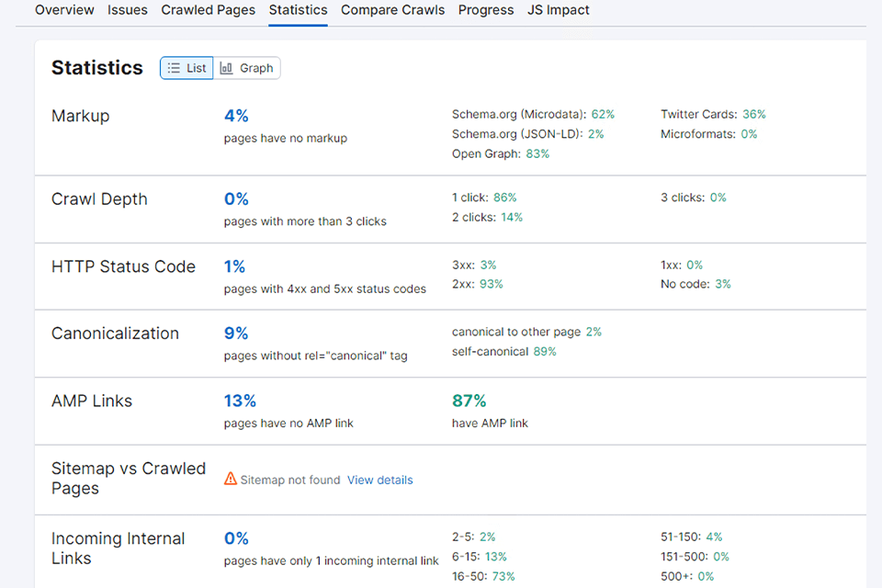Click 9% pages without canonical tag
This screenshot has height=588, width=882.
(236, 334)
